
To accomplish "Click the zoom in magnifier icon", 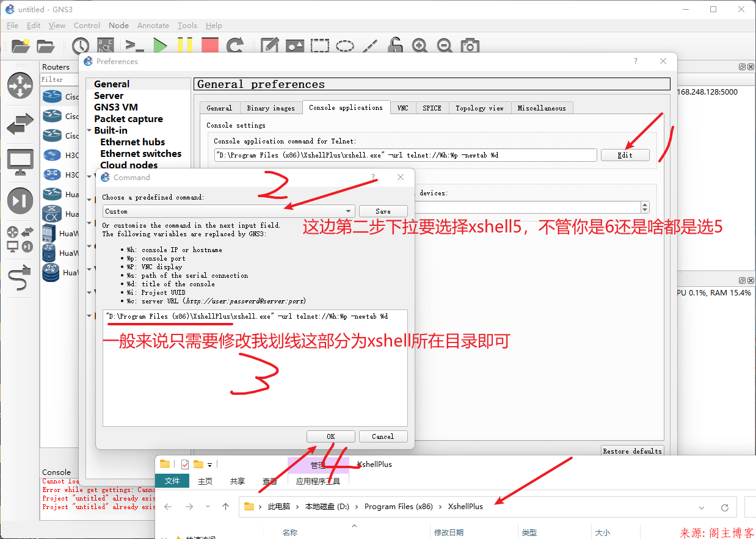I will (x=420, y=46).
